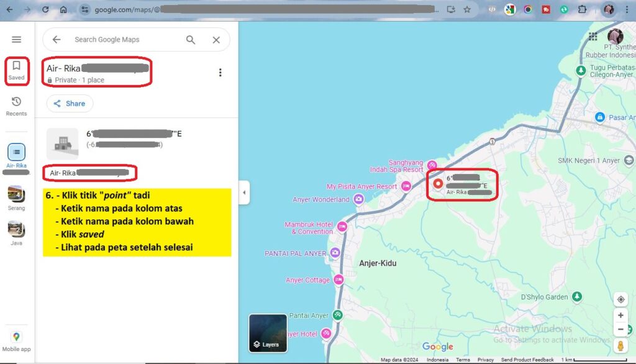Open the Chrome extensions puzzle icon
The width and height of the screenshot is (636, 364).
pos(582,9)
